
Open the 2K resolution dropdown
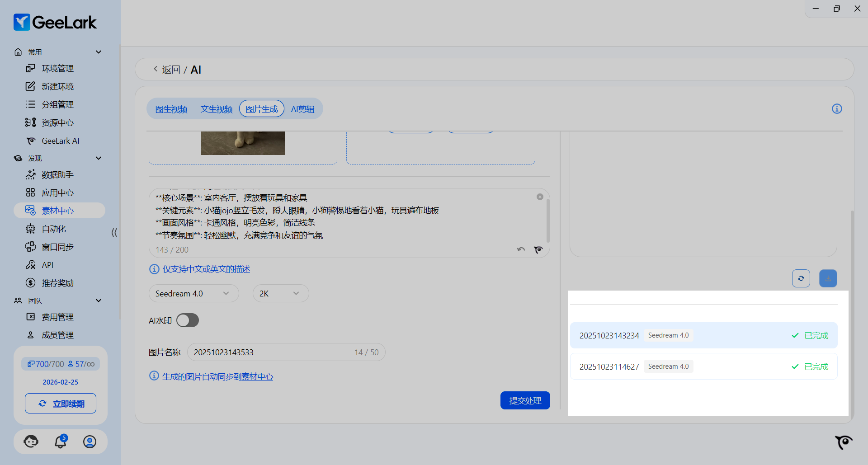pyautogui.click(x=280, y=294)
